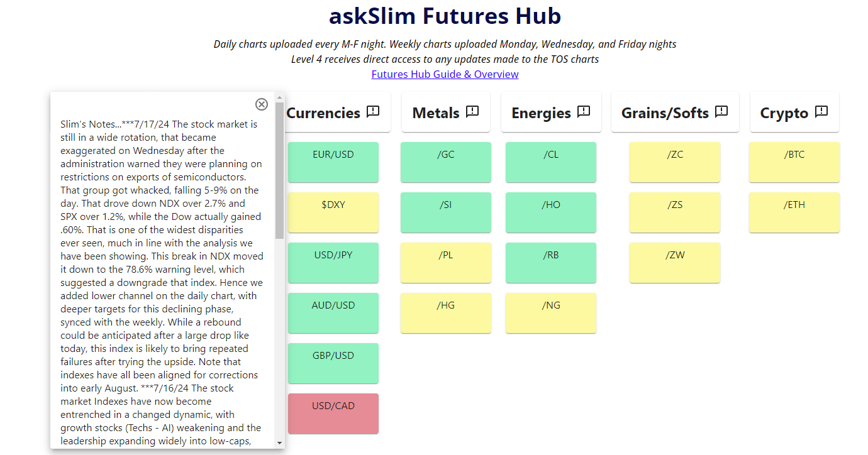Viewport: 868px width, 455px height.
Task: Select the /SI silver futures tile
Action: click(446, 212)
